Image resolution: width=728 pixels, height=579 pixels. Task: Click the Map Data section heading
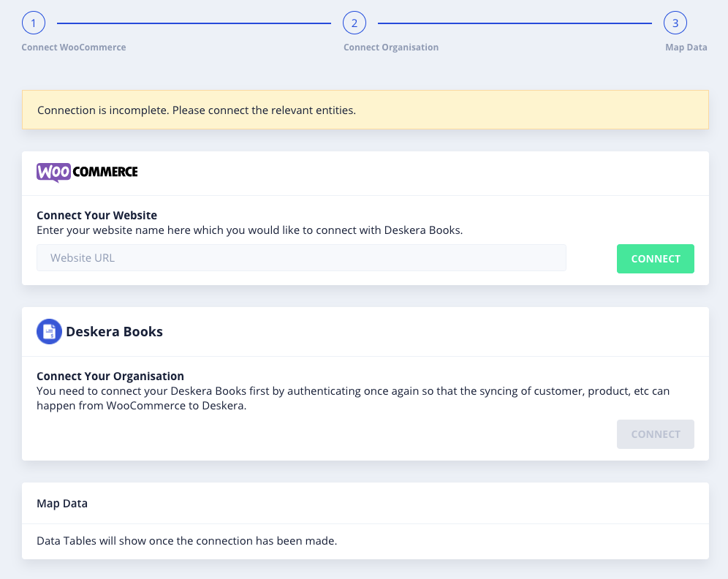pyautogui.click(x=62, y=503)
